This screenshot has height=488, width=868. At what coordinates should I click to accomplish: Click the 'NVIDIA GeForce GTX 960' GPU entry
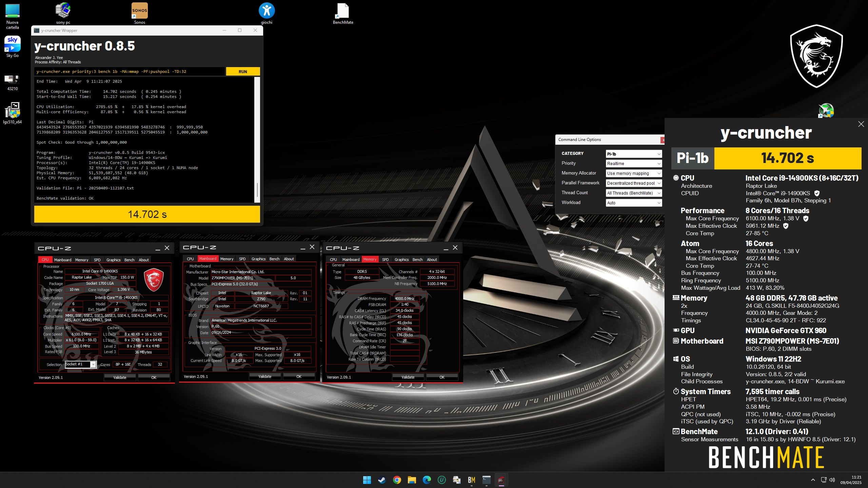pyautogui.click(x=786, y=330)
